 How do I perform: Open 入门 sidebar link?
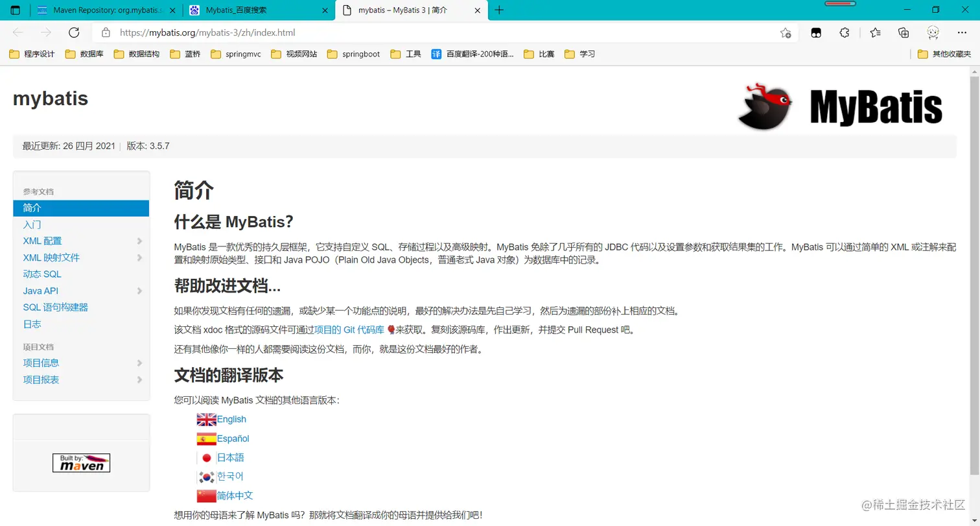32,224
